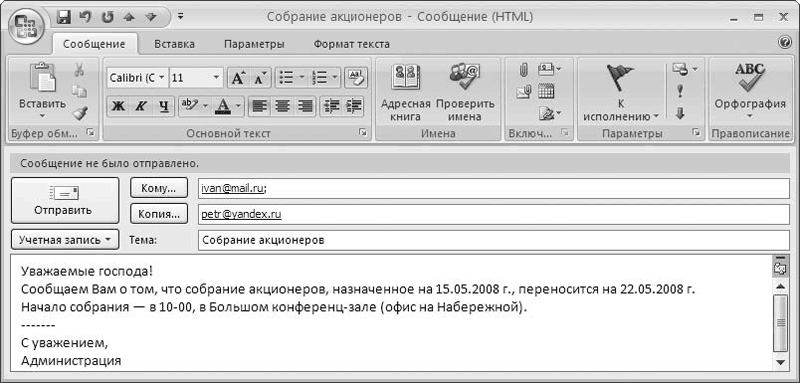Click the paperclip Attach File icon
Screen dimensions: 800x383
click(523, 70)
